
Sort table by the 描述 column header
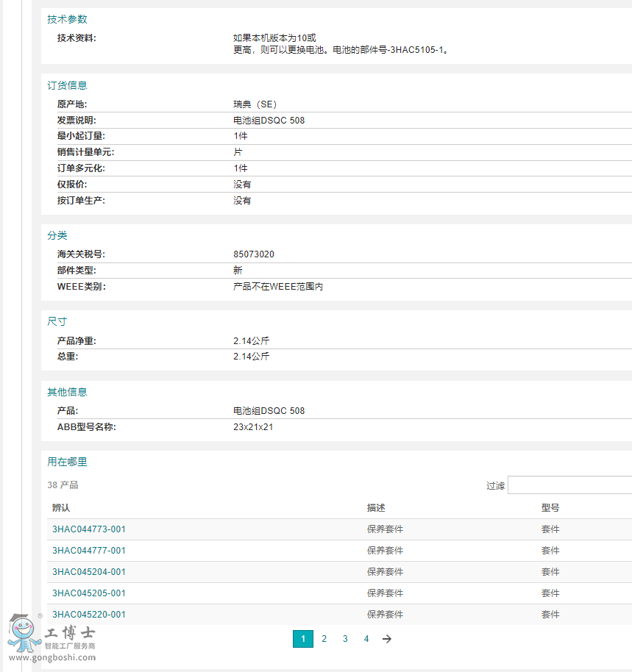pyautogui.click(x=376, y=508)
